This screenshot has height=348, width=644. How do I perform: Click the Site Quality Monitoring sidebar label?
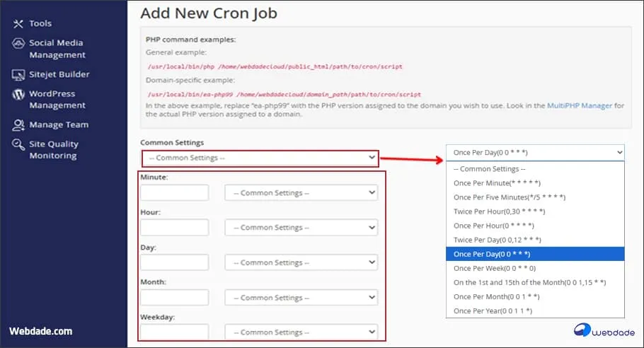click(x=54, y=150)
